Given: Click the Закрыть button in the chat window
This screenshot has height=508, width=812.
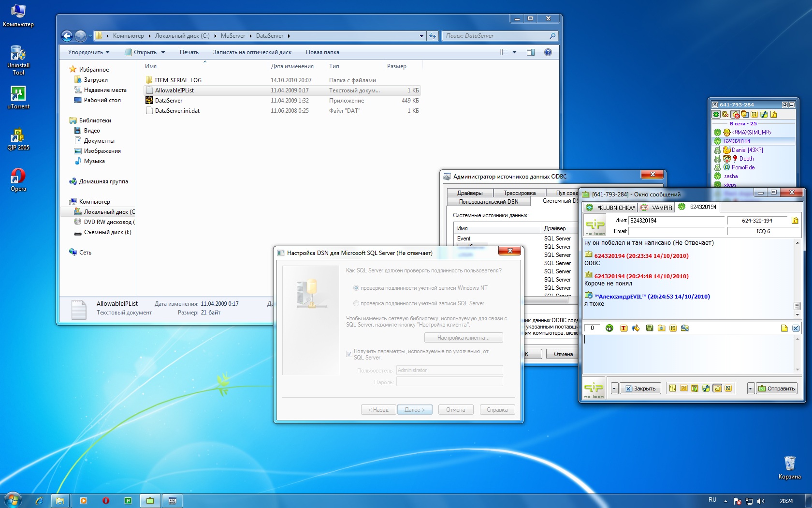Looking at the screenshot, I should [640, 388].
